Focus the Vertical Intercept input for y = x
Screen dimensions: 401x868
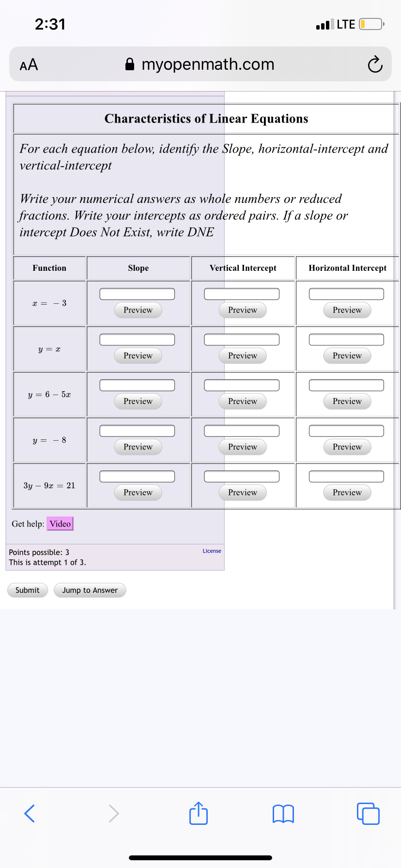(x=242, y=339)
